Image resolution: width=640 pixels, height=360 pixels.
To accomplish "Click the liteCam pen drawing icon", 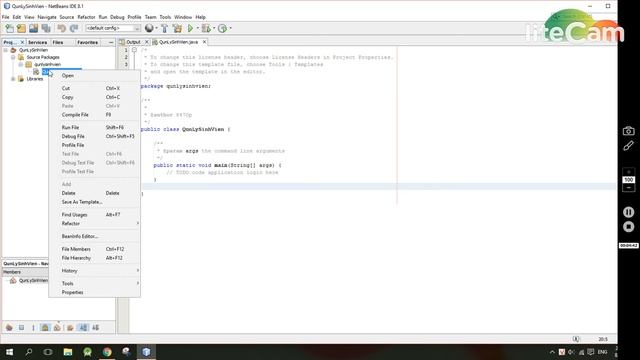I will pyautogui.click(x=629, y=146).
